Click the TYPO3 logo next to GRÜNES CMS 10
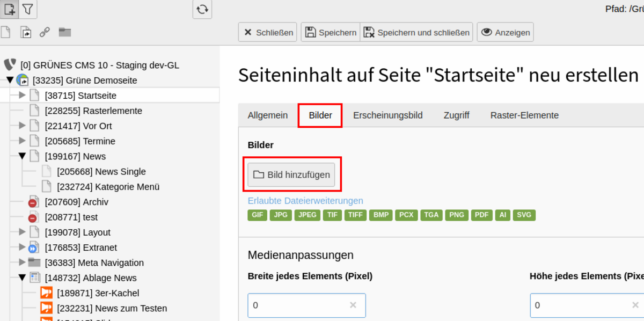The width and height of the screenshot is (644, 321). (10, 65)
